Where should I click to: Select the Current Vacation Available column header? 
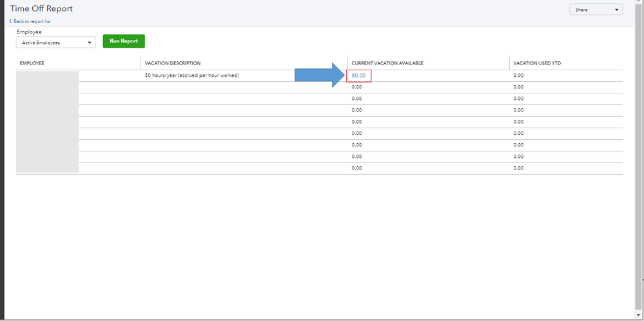click(x=387, y=63)
